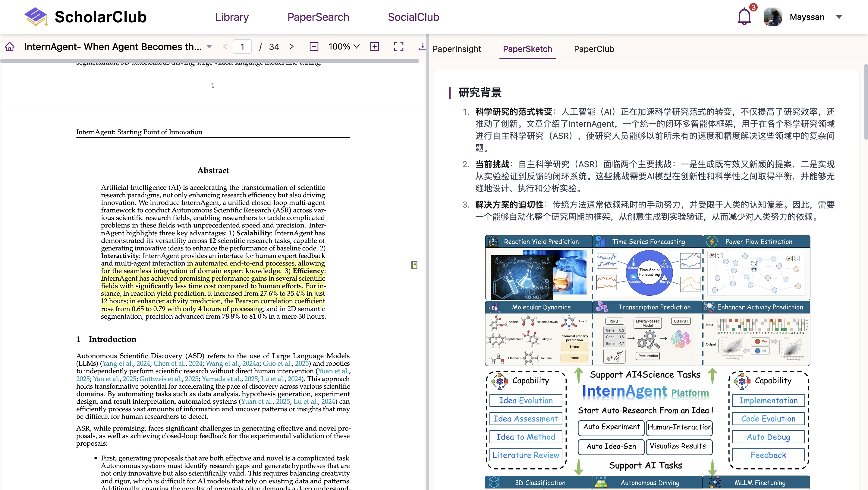Navigate to PaperSearch
The image size is (868, 490).
[318, 17]
